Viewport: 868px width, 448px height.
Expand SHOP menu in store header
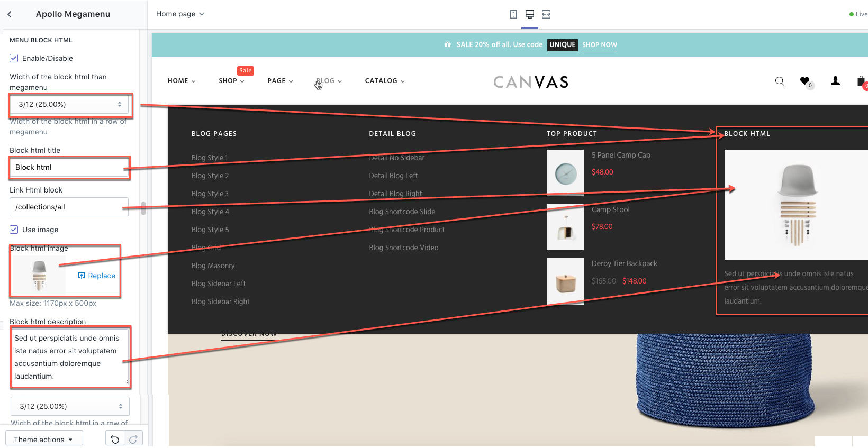[x=231, y=81]
